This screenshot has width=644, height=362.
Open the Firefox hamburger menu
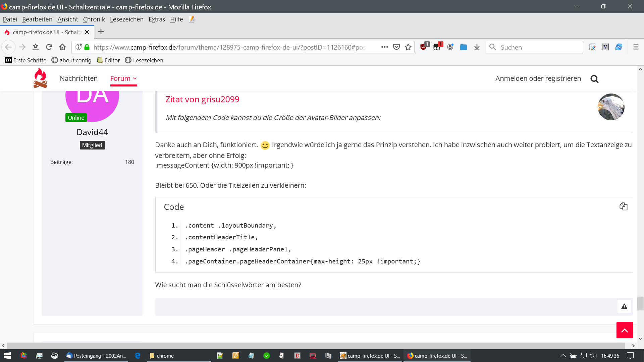pyautogui.click(x=636, y=47)
